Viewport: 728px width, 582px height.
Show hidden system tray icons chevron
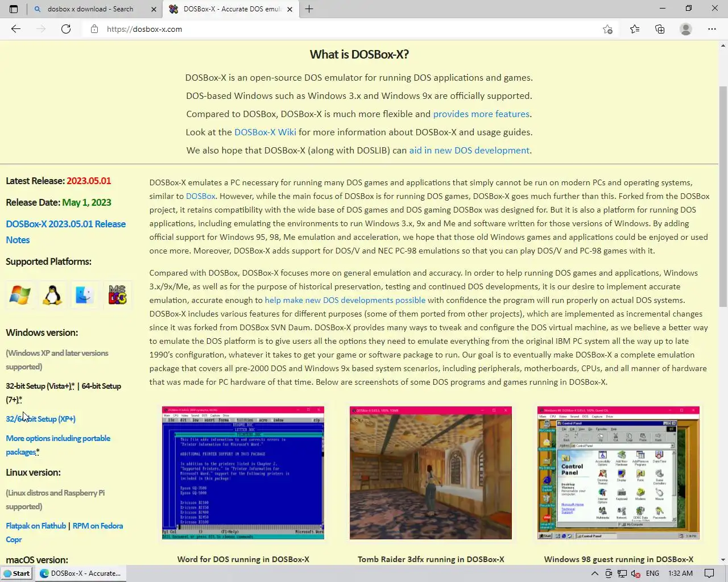point(595,573)
